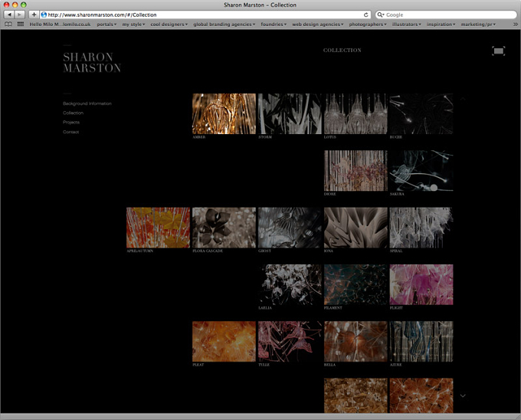Click the browser forward arrow button

(x=20, y=15)
